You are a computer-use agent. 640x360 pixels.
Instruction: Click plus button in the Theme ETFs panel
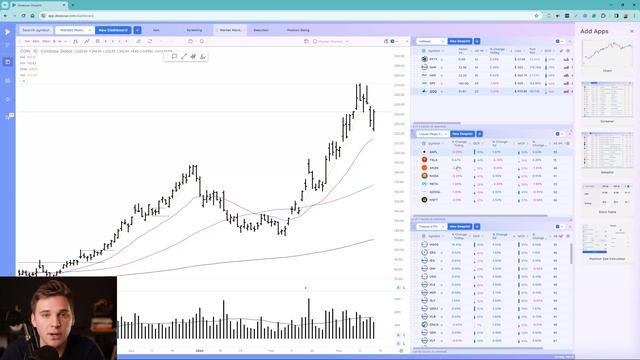point(477,227)
